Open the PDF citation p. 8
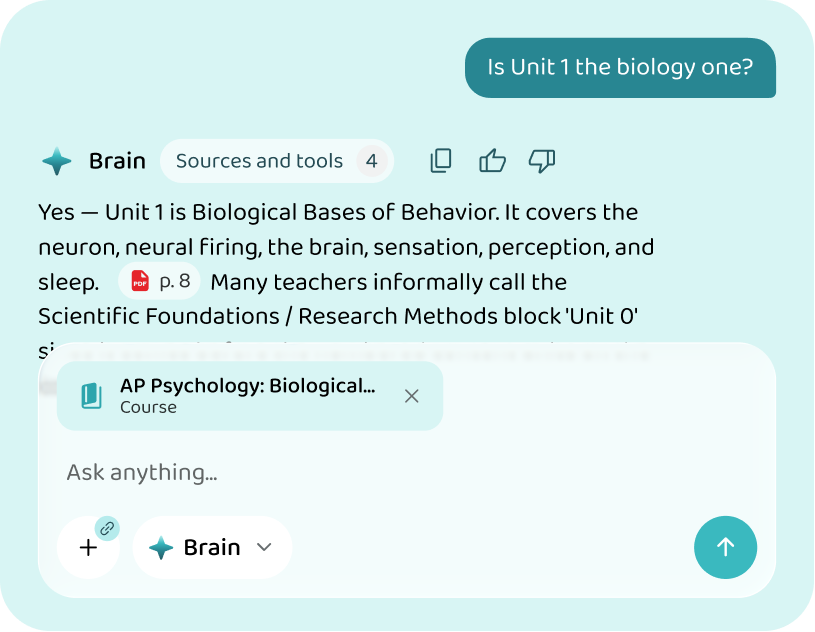This screenshot has width=815, height=632. click(159, 281)
